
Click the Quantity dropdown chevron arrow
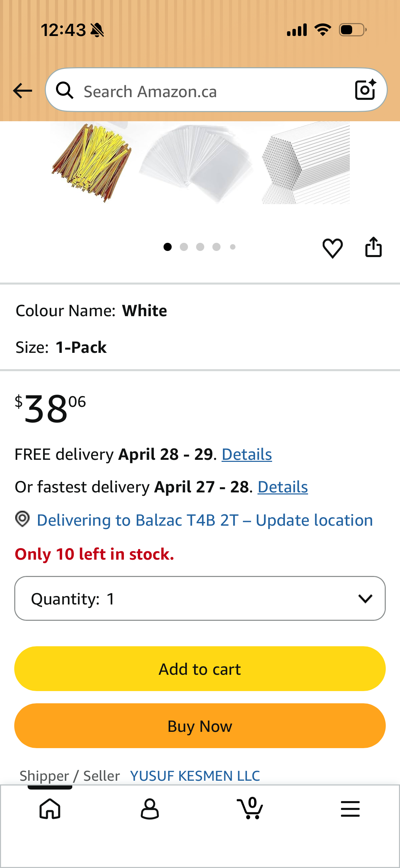[x=365, y=599]
